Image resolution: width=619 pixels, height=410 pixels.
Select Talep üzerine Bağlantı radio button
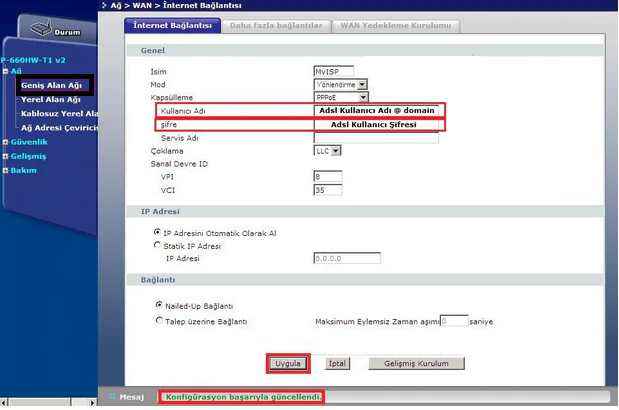click(159, 320)
